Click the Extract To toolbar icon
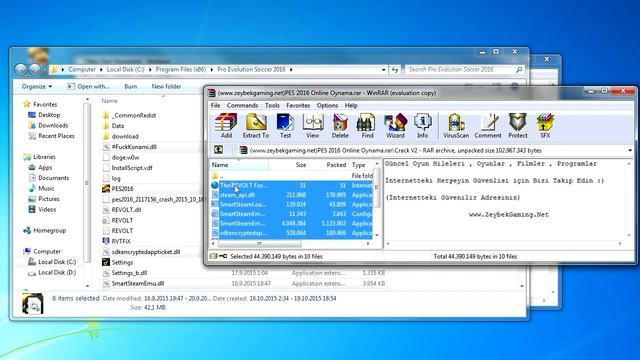 (256, 126)
